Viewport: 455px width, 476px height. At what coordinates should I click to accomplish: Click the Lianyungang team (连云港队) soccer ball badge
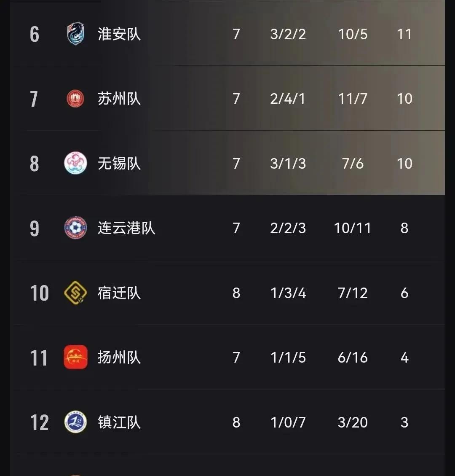tap(76, 228)
